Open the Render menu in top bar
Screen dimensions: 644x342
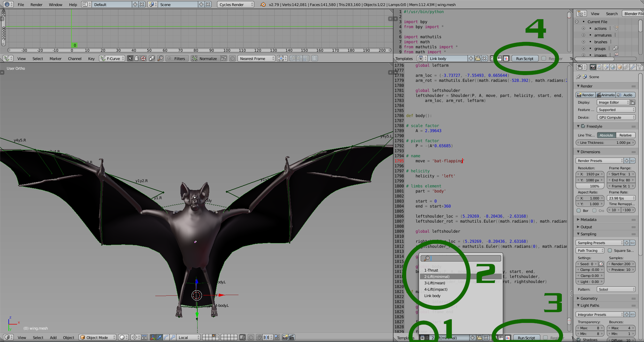click(x=36, y=5)
